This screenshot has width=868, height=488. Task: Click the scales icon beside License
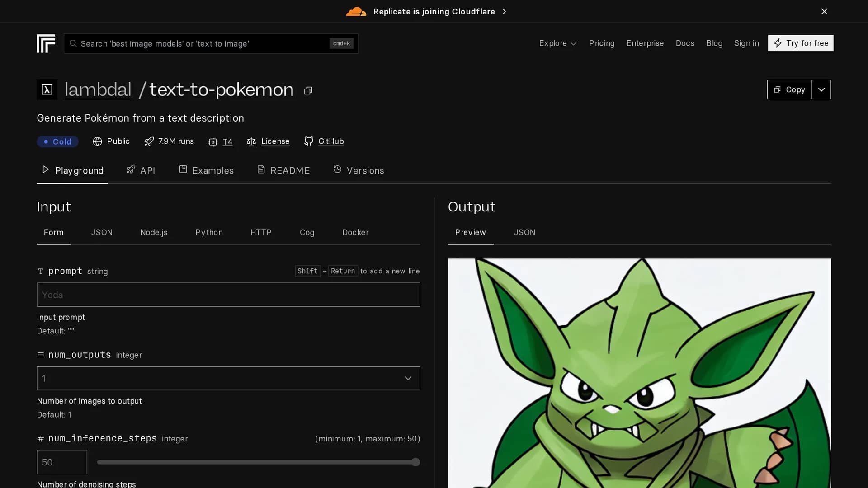pyautogui.click(x=251, y=141)
